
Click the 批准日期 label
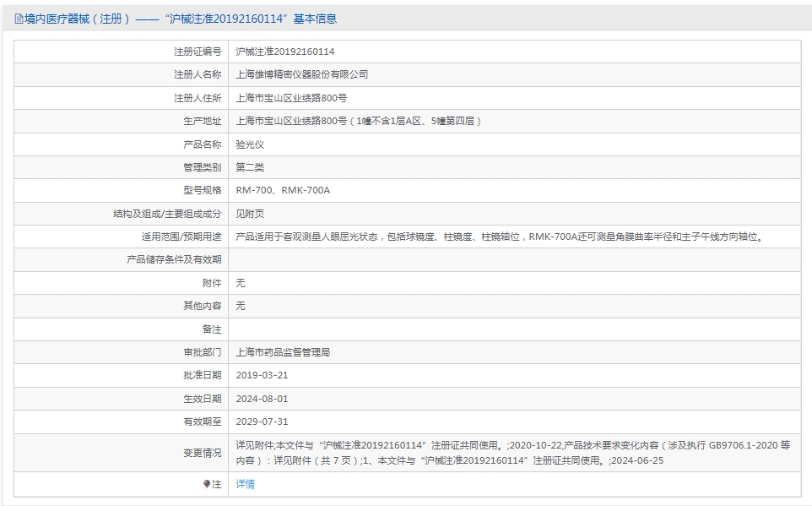coord(202,375)
